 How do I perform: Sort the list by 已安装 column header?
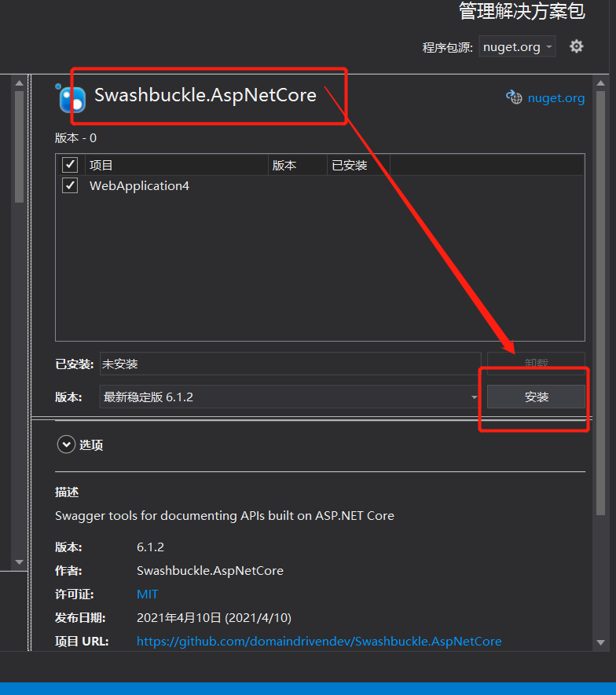tap(359, 165)
